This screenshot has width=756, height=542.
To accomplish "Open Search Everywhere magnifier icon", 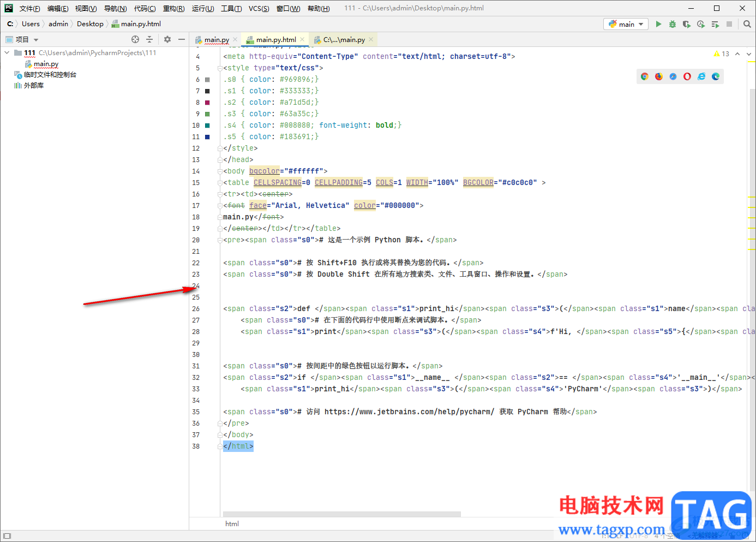I will (747, 24).
